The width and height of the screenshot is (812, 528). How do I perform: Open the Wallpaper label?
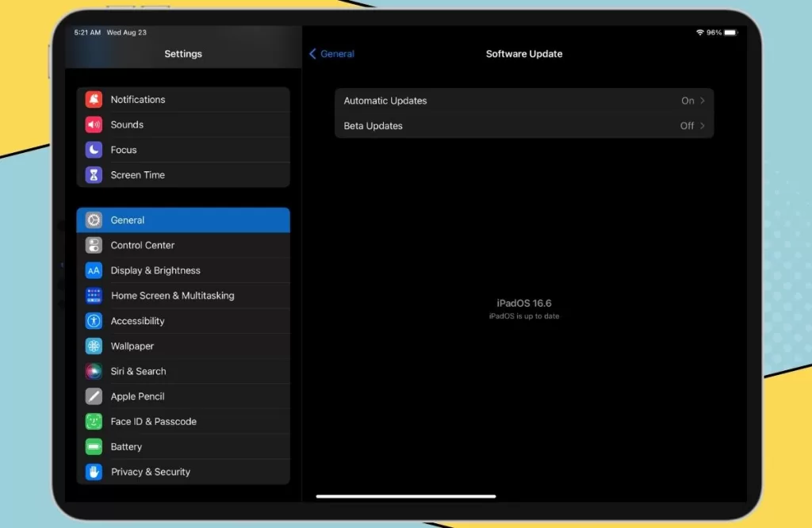132,346
